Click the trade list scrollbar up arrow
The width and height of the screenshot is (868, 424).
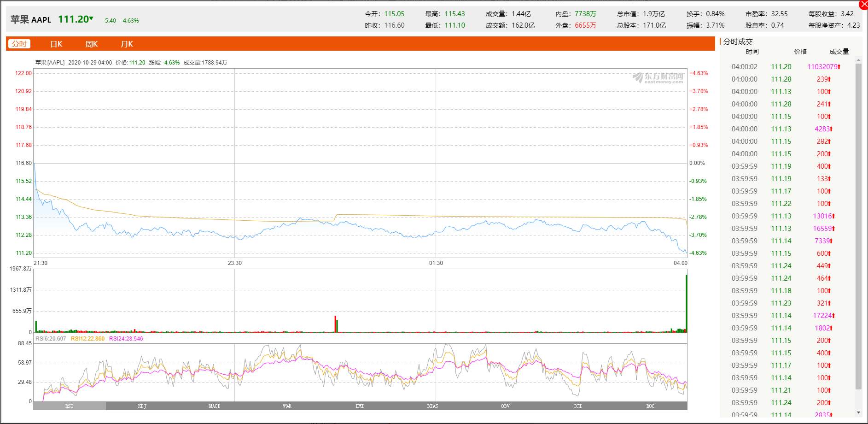click(x=858, y=59)
